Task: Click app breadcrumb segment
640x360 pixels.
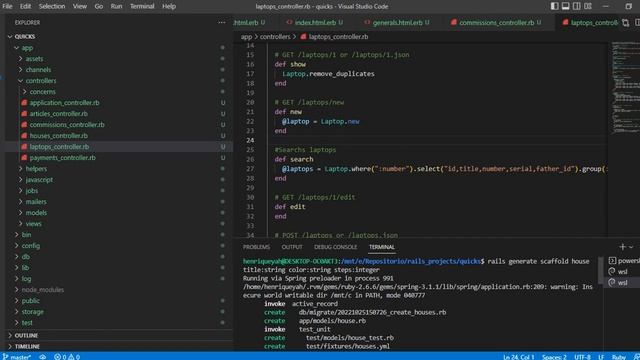Action: pyautogui.click(x=246, y=37)
